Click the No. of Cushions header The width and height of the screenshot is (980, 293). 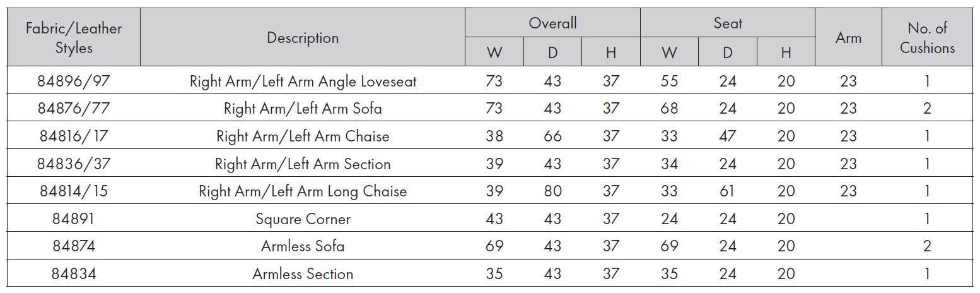point(927,38)
